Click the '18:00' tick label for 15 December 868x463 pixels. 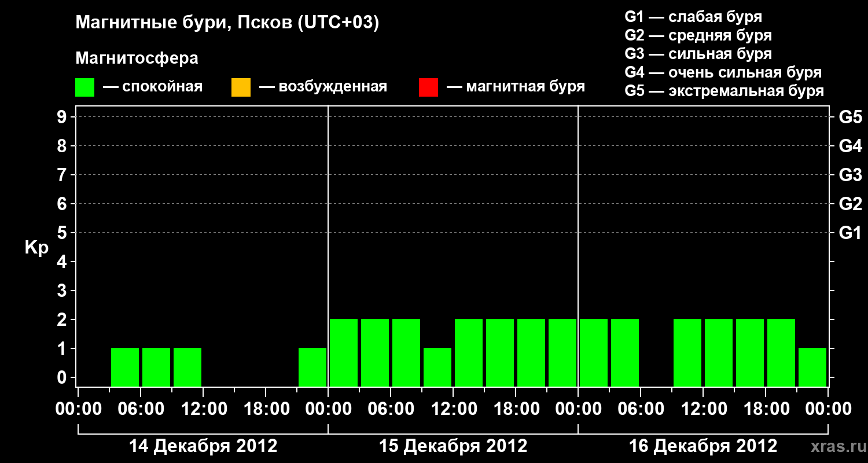[x=516, y=409]
